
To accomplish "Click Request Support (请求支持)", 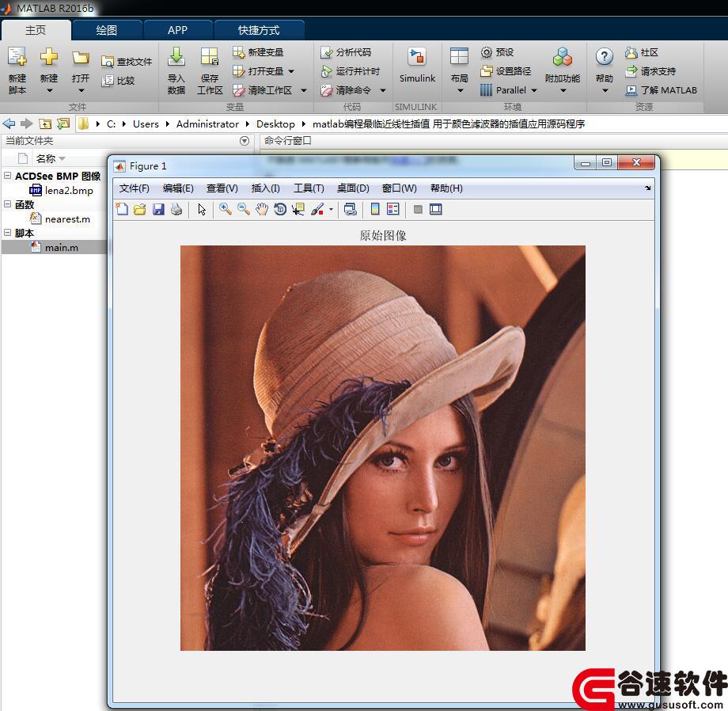I will pyautogui.click(x=650, y=71).
